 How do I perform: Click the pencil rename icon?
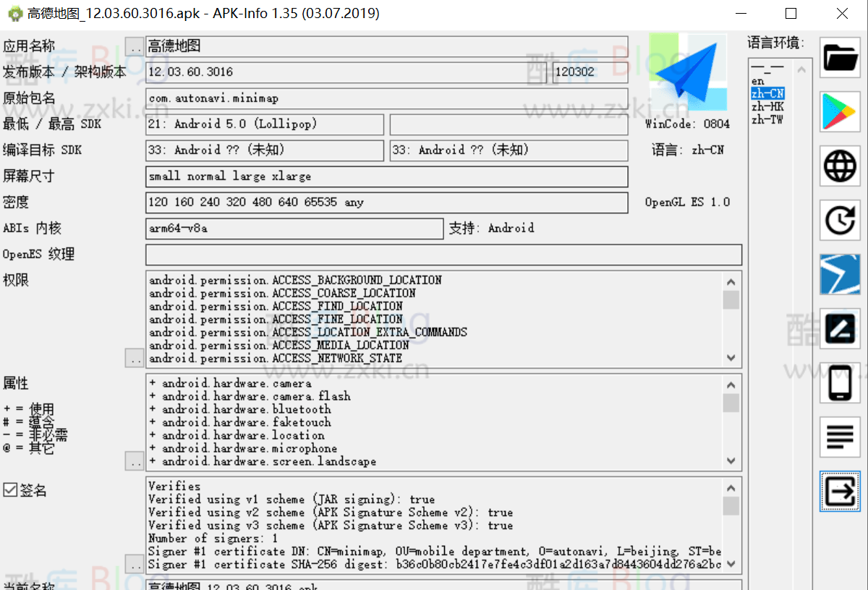coord(840,329)
